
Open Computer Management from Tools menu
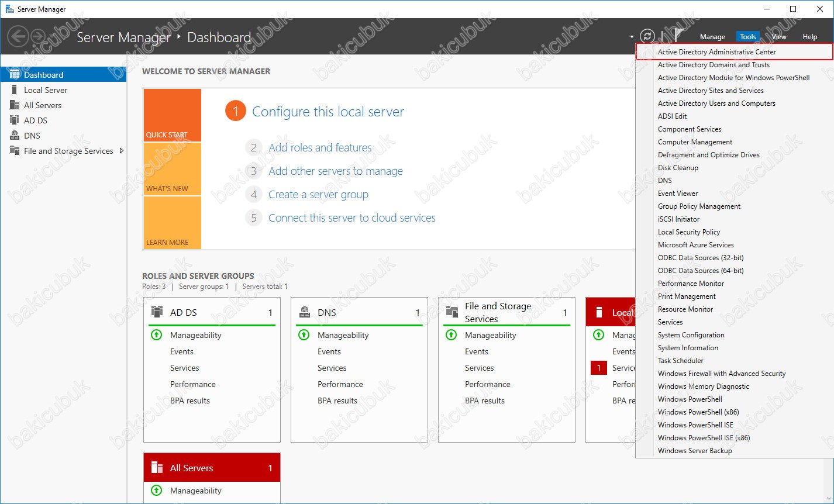pos(695,142)
